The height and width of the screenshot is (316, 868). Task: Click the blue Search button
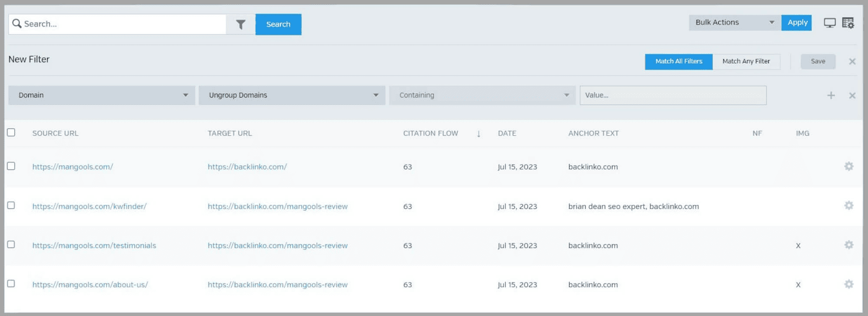[278, 24]
